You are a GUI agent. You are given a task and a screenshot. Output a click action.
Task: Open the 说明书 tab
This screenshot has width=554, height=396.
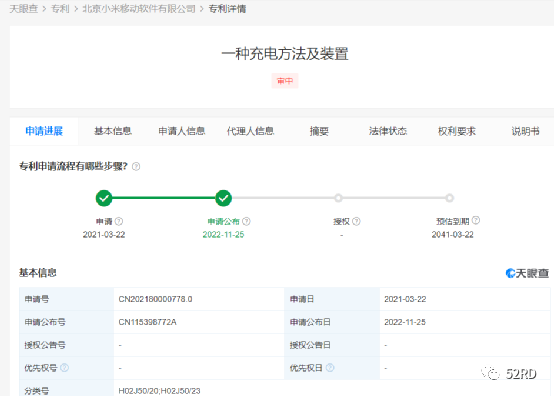pyautogui.click(x=525, y=131)
